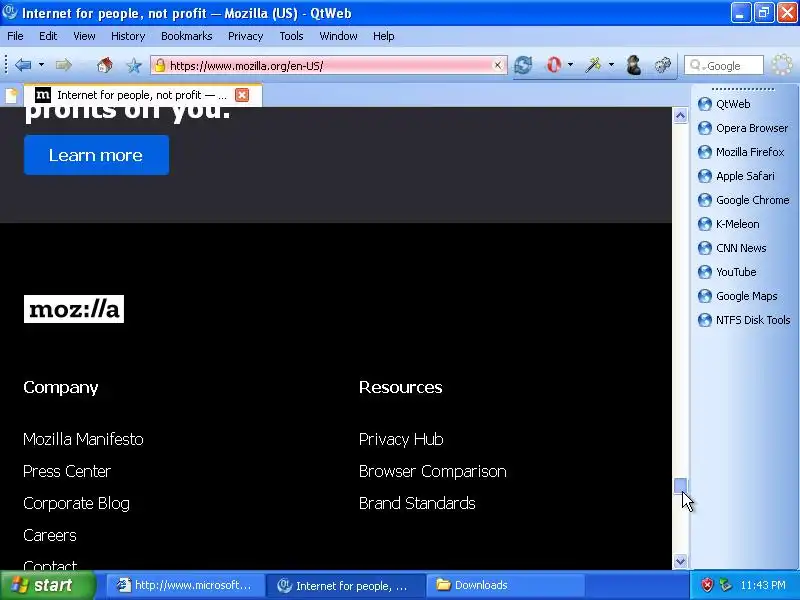
Task: Click the address bar URL field
Action: point(329,65)
